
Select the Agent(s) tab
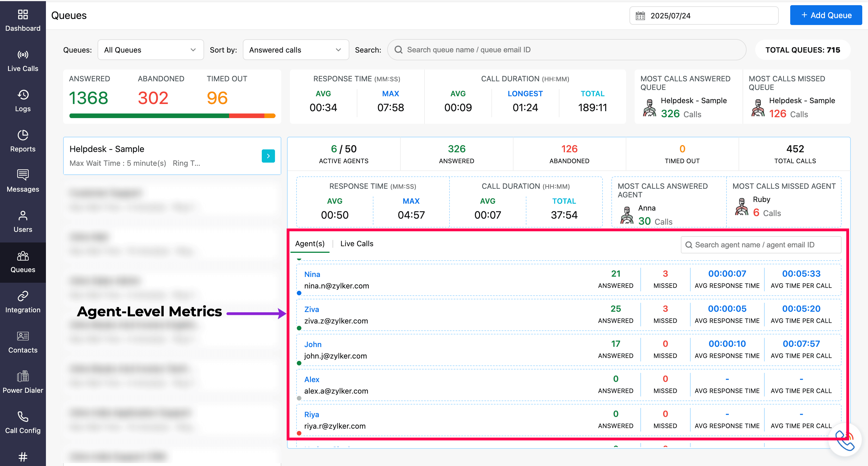tap(310, 243)
